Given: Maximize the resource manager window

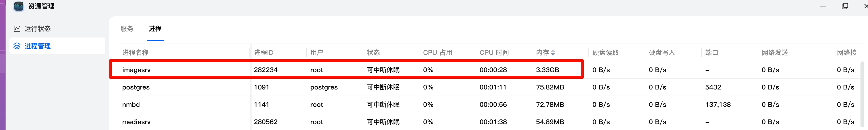Looking at the screenshot, I should [845, 6].
